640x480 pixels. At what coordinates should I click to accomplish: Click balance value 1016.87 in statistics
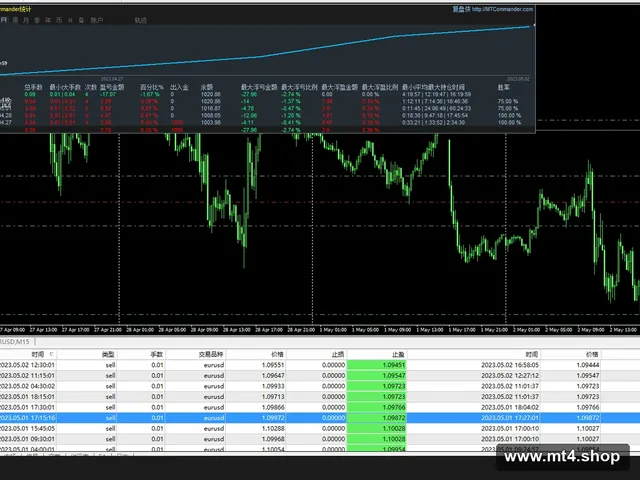tap(211, 109)
